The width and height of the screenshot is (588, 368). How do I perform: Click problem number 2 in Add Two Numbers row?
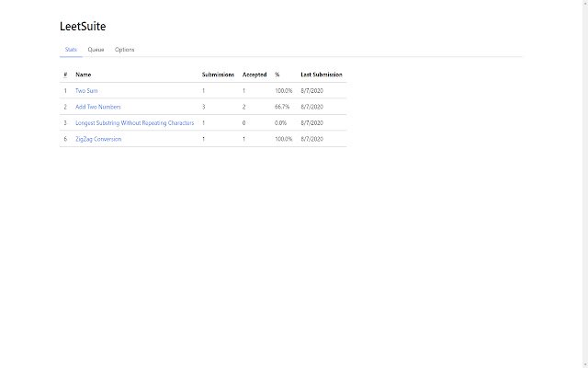point(65,107)
